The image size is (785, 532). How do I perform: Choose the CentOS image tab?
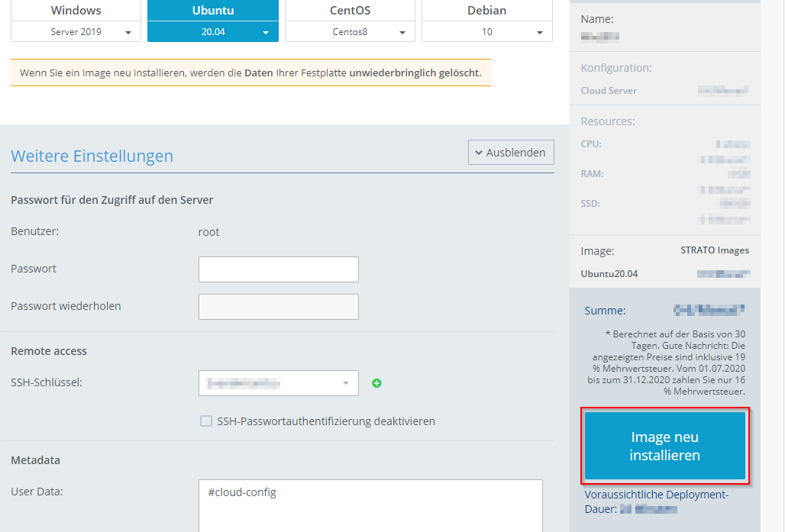[x=350, y=11]
